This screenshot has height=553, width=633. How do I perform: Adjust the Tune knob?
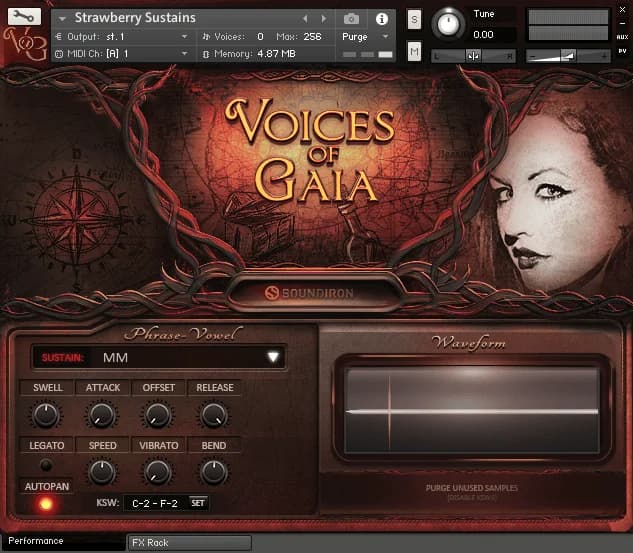click(x=448, y=23)
